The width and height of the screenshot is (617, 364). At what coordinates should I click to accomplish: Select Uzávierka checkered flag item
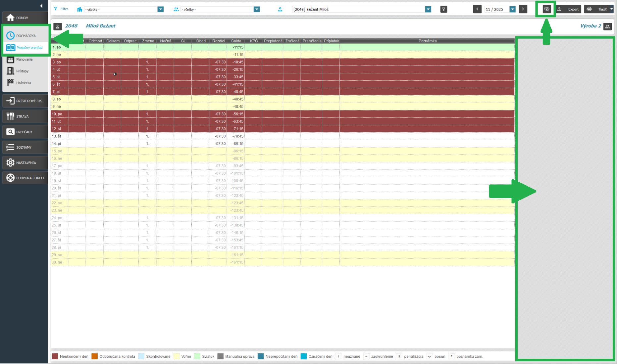[x=11, y=83]
